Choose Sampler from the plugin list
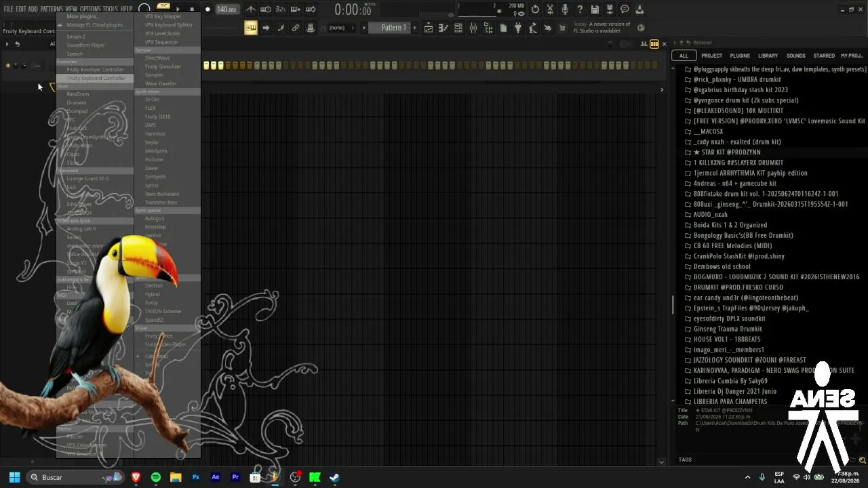Image resolution: width=868 pixels, height=488 pixels. click(x=154, y=75)
